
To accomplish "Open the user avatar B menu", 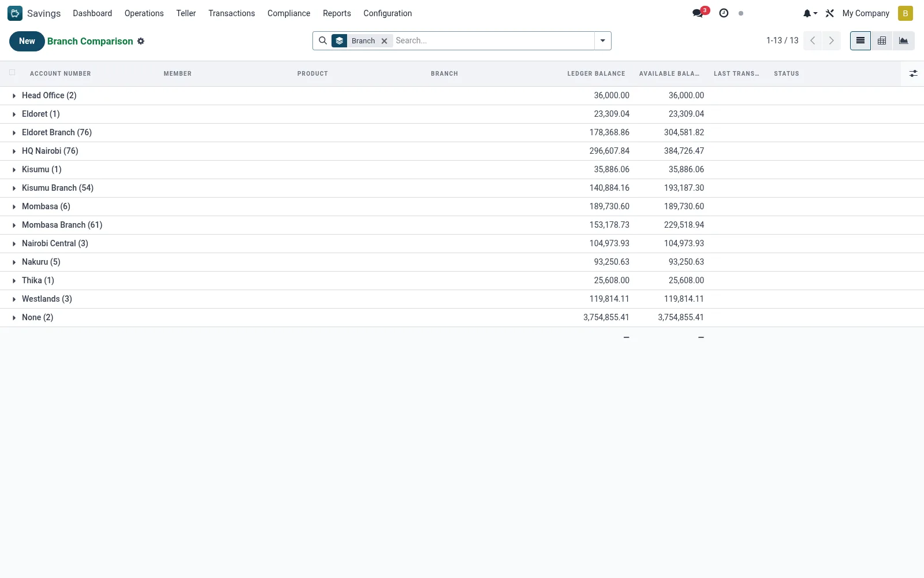I will click(905, 13).
